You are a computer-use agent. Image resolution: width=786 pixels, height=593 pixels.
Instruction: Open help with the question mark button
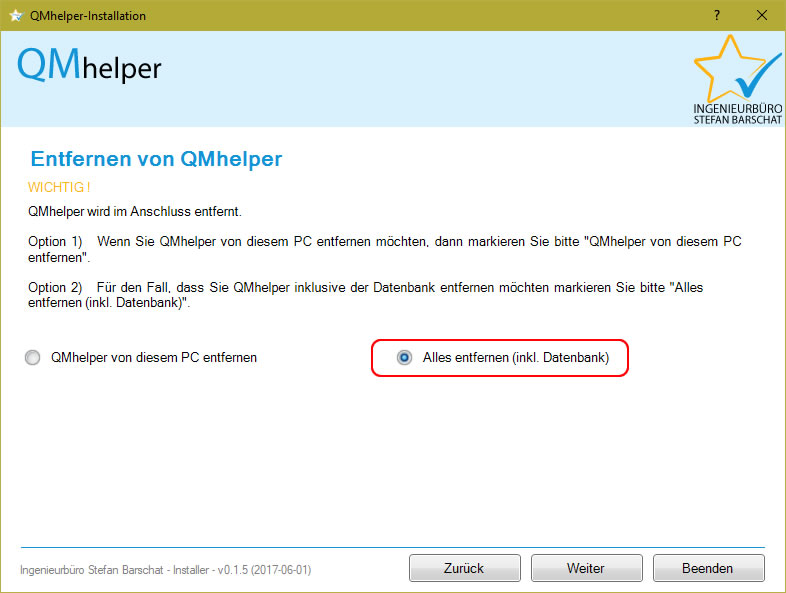tap(717, 16)
